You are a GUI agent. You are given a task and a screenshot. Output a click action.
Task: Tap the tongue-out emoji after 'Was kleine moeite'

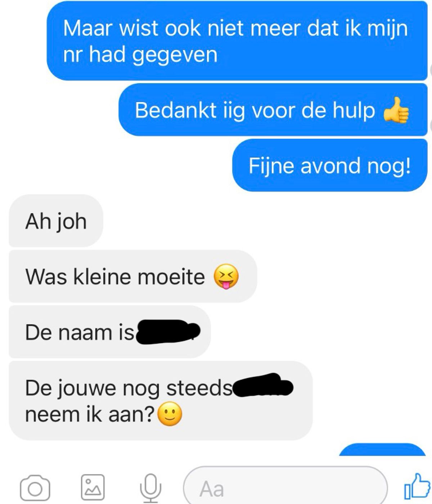[226, 277]
